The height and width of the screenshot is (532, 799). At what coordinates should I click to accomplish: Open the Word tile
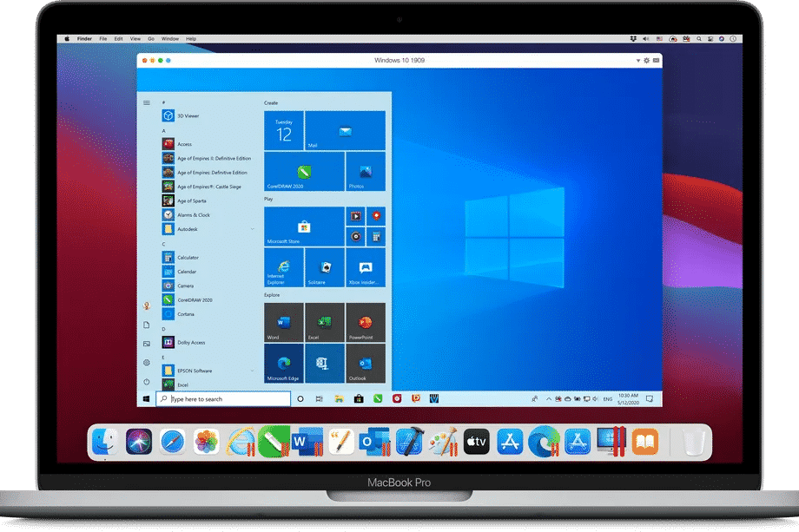282,323
